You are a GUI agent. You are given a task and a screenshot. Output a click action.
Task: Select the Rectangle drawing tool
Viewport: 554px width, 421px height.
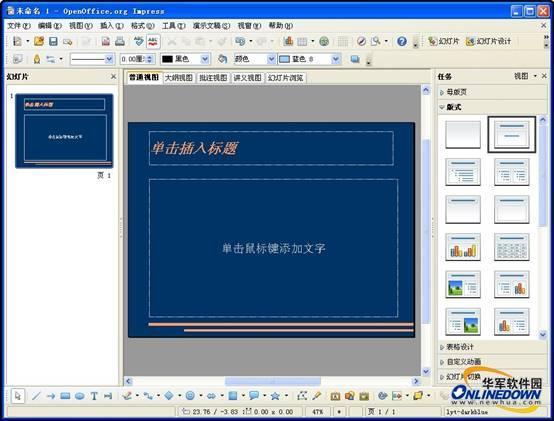[65, 396]
